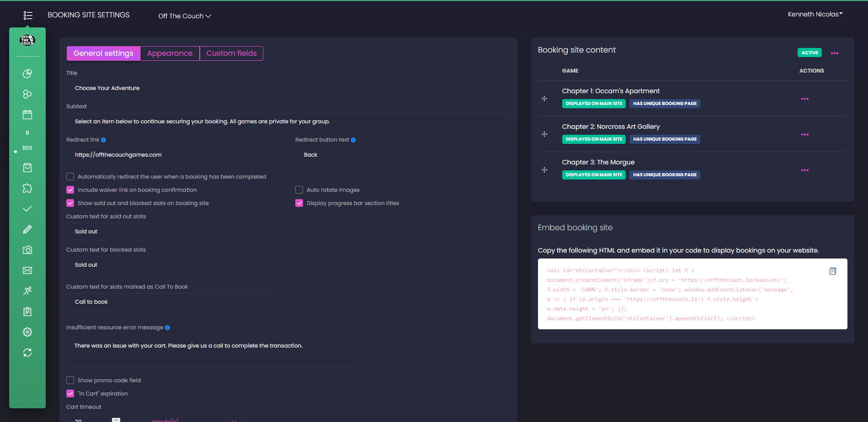This screenshot has height=422, width=868.
Task: Enable Auto rotate images checkbox
Action: pos(299,190)
